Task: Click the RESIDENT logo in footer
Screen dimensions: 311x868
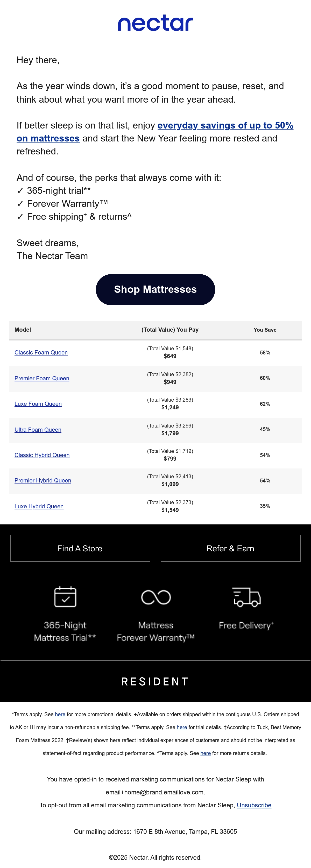Action: coord(155,681)
